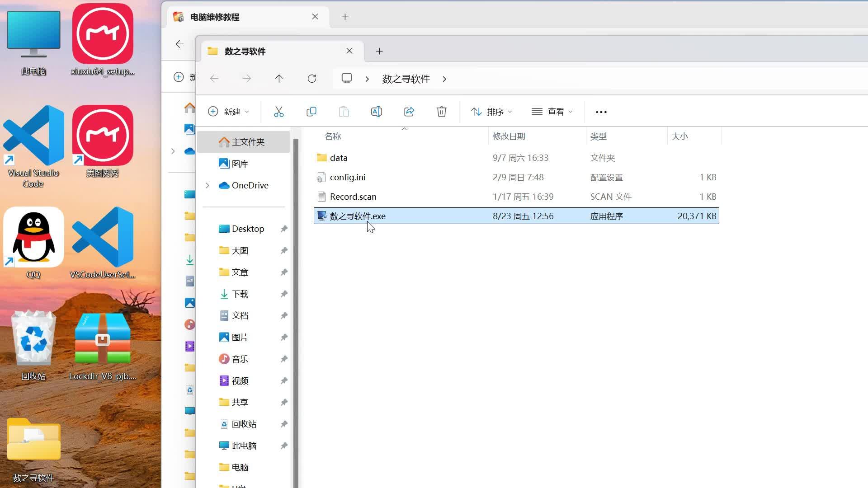Viewport: 868px width, 488px height.
Task: Open the 排序 sort dropdown
Action: click(491, 112)
